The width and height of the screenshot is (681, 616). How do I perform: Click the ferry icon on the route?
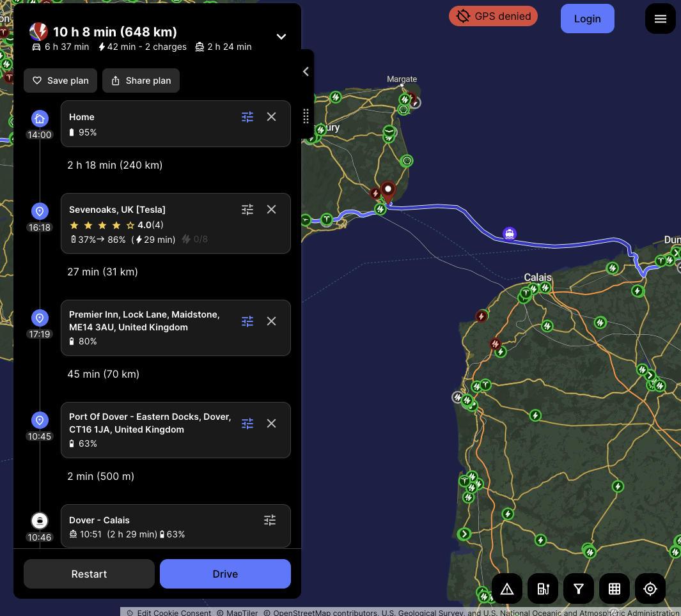(510, 233)
